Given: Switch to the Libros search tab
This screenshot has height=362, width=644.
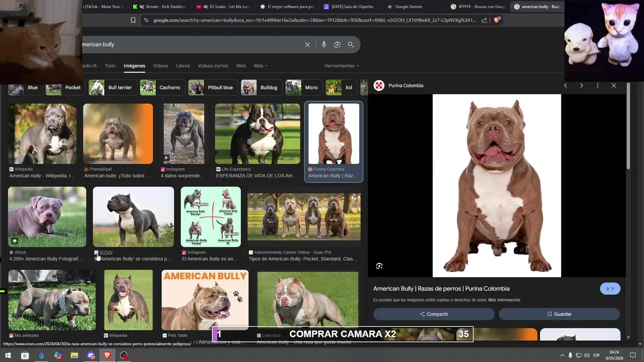Looking at the screenshot, I should [x=183, y=66].
